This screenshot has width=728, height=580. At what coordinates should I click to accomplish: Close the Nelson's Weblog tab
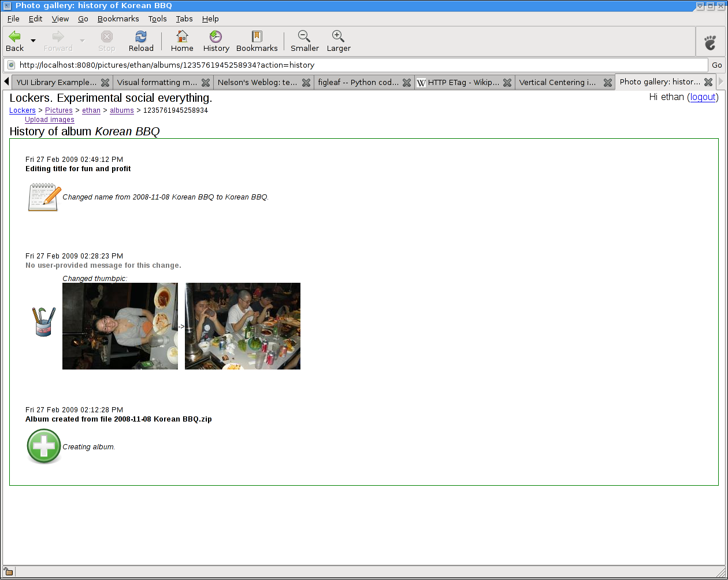(306, 83)
